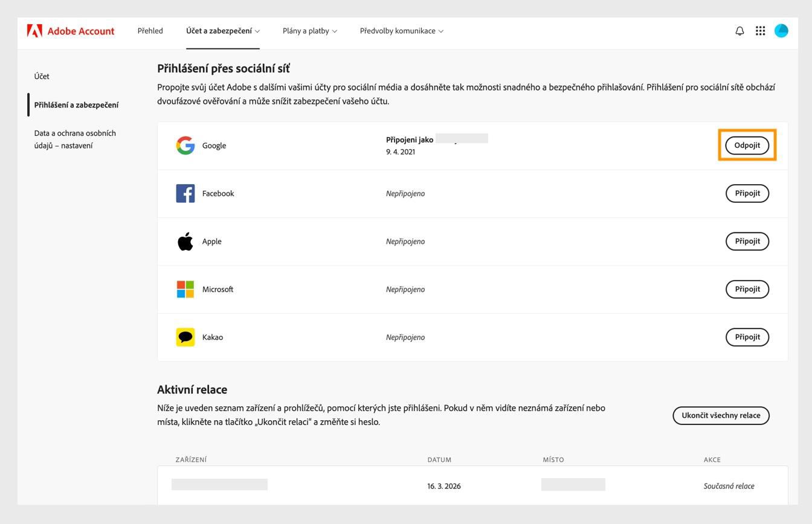Click the Adobe Account logo
This screenshot has height=524, width=812.
71,31
